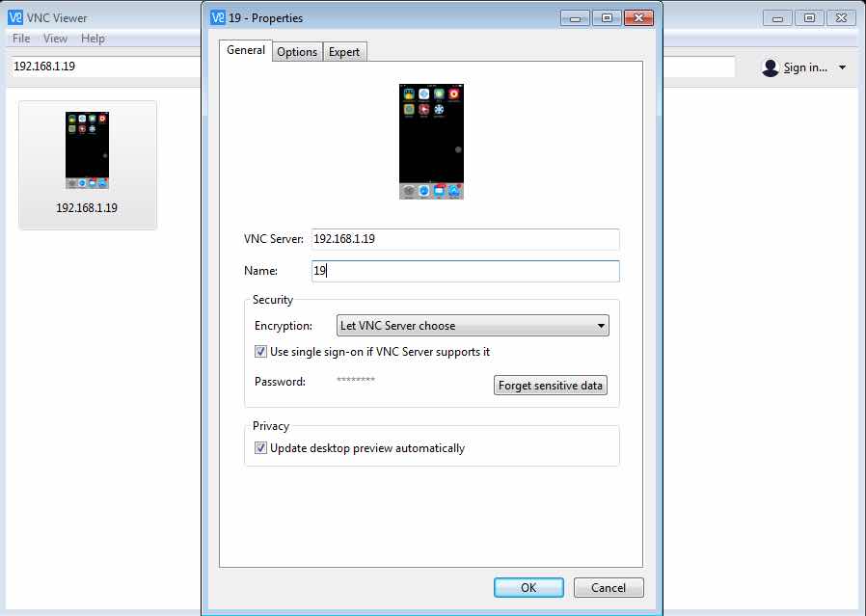Click the masked Password value
Viewport: 866px width, 616px height.
coord(356,380)
